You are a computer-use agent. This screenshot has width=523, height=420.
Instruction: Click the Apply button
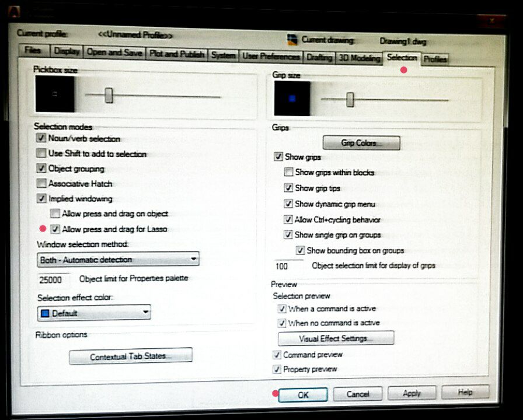tap(412, 393)
